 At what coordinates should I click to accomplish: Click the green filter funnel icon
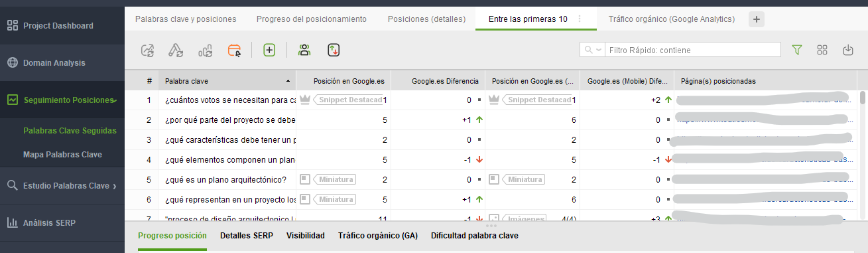coord(797,50)
